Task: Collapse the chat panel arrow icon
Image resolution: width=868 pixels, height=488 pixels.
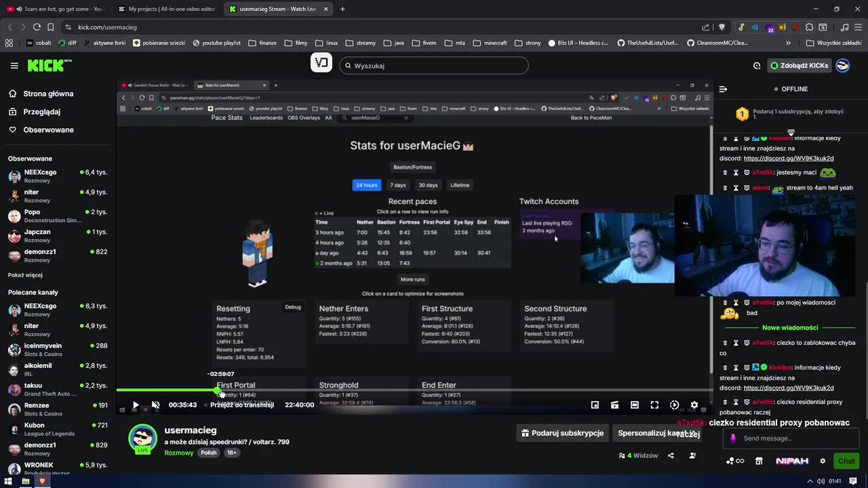Action: click(723, 89)
